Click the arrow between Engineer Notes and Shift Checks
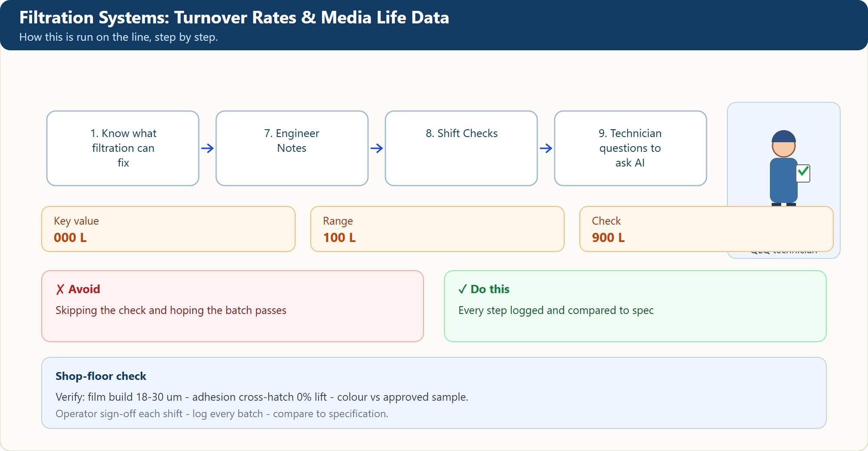 click(x=377, y=148)
